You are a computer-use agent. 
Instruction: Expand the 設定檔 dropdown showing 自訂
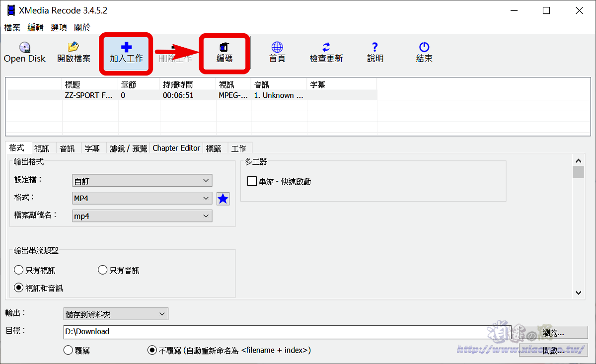[x=142, y=181]
